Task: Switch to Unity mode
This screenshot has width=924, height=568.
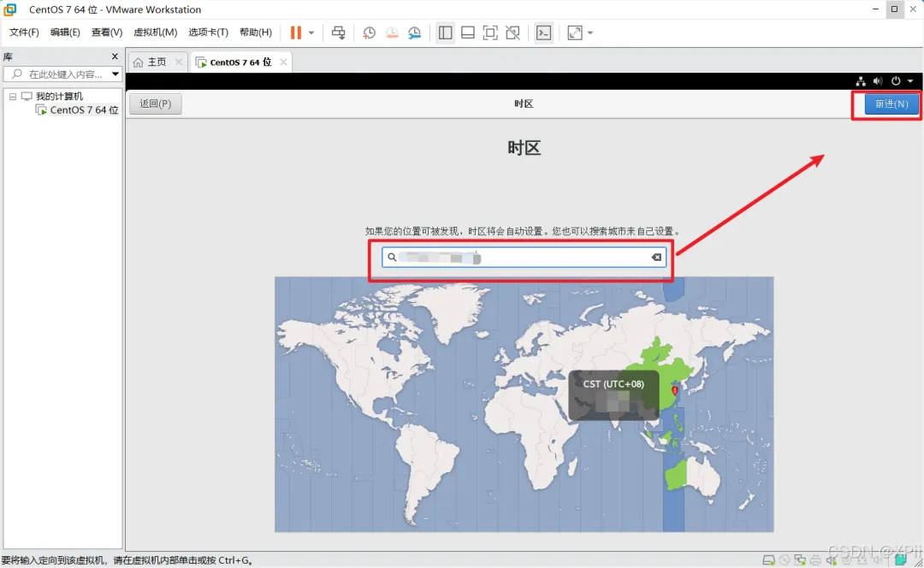Action: [512, 33]
